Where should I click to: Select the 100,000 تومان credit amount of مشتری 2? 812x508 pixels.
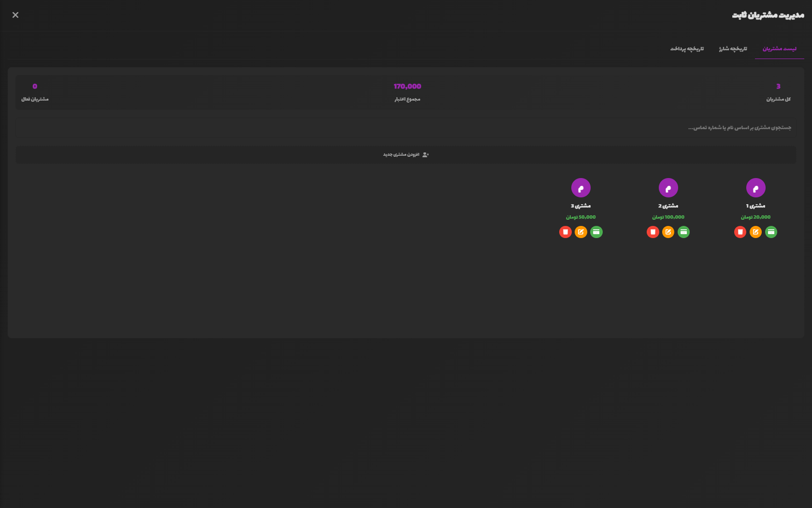point(668,217)
